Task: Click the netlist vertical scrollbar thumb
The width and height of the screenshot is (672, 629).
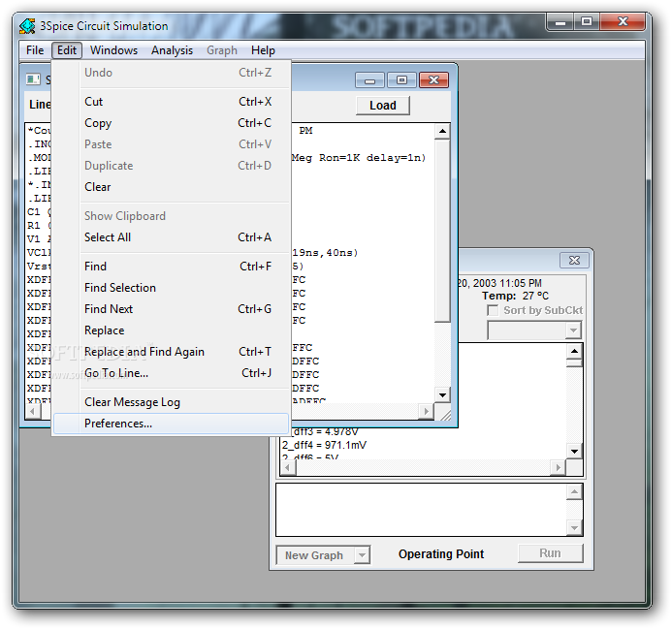Action: tap(442, 231)
